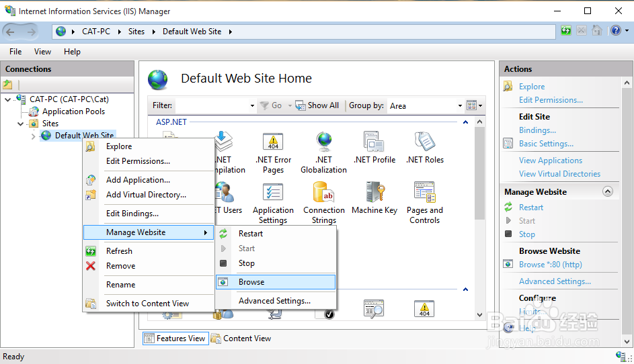
Task: Click Browse *:80 (http) link
Action: coord(551,265)
